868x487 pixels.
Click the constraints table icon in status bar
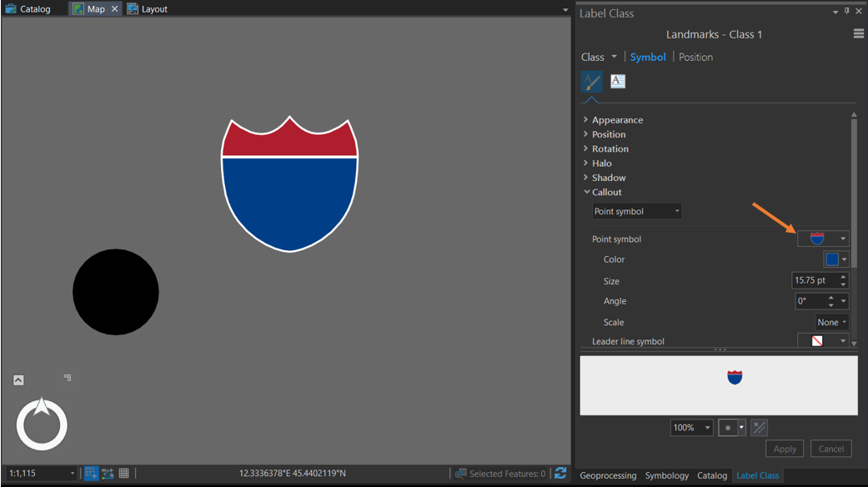(x=108, y=473)
